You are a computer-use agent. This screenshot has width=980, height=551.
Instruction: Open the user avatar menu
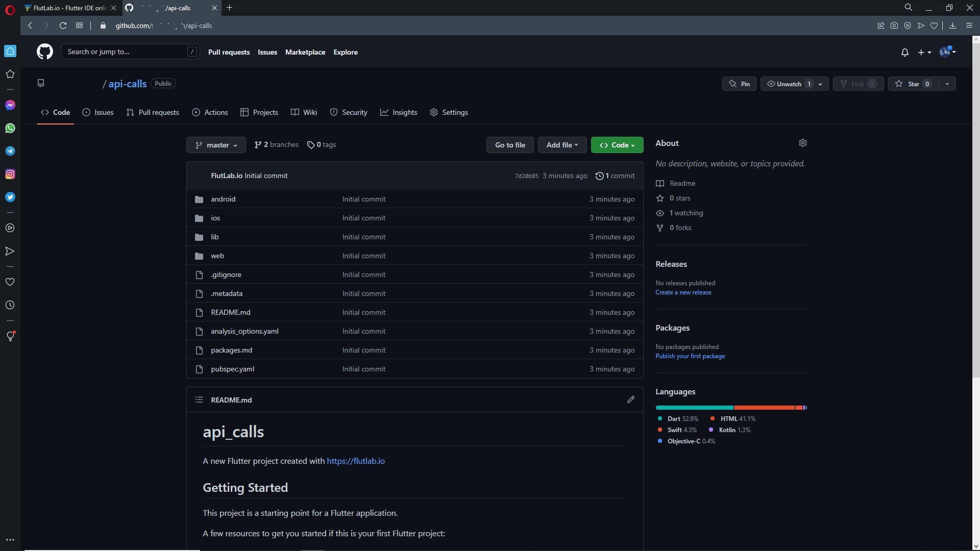[948, 52]
